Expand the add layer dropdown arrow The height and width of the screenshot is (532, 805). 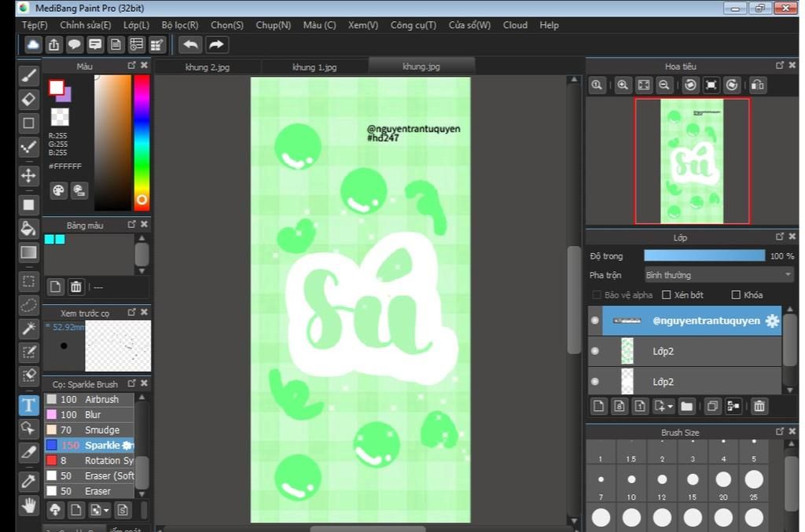click(x=671, y=407)
